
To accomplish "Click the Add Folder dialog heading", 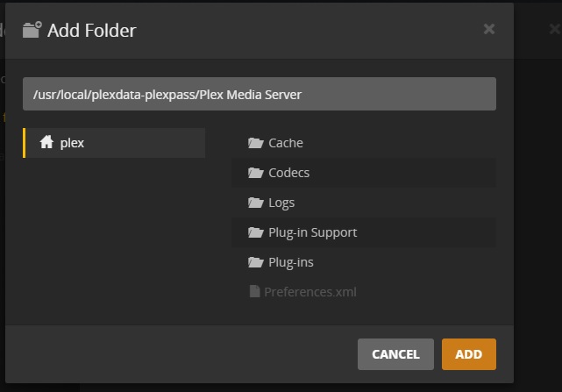I will click(x=91, y=31).
